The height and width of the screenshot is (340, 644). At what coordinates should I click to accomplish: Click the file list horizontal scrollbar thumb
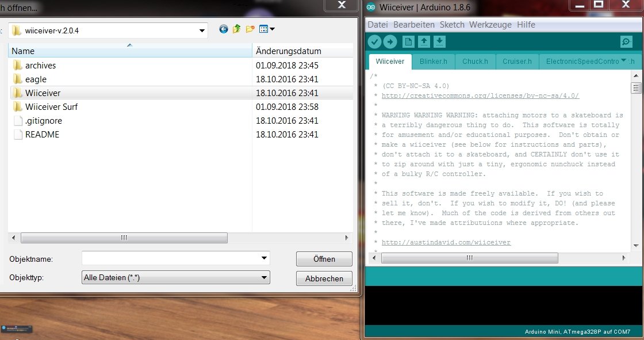point(124,238)
